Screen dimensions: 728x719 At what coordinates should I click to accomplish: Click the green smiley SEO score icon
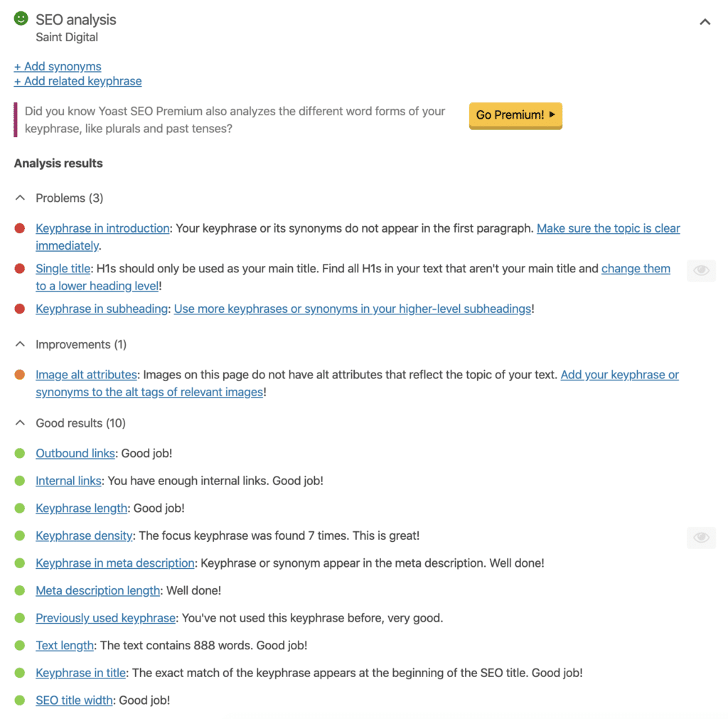[x=21, y=18]
